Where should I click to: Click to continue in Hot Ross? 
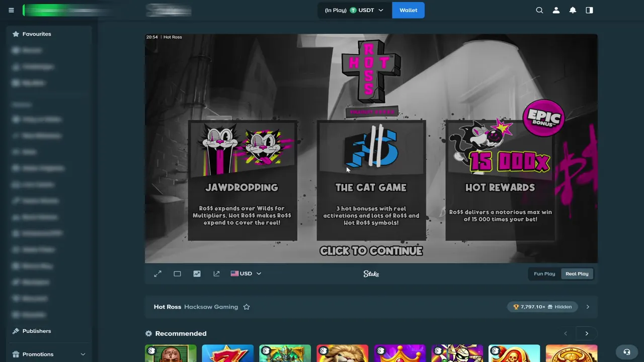click(371, 251)
